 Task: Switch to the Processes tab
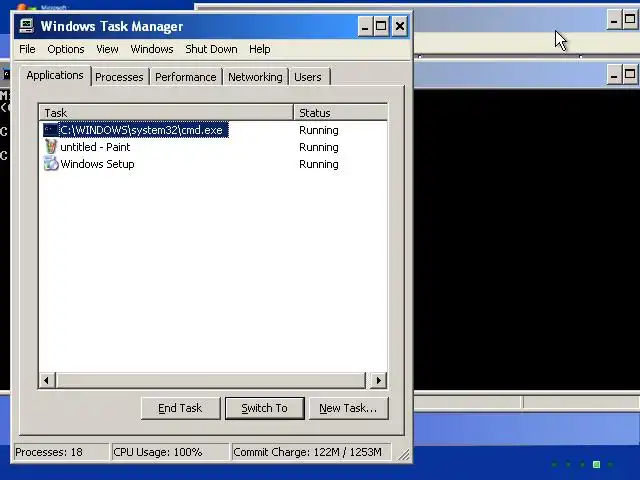pos(119,77)
